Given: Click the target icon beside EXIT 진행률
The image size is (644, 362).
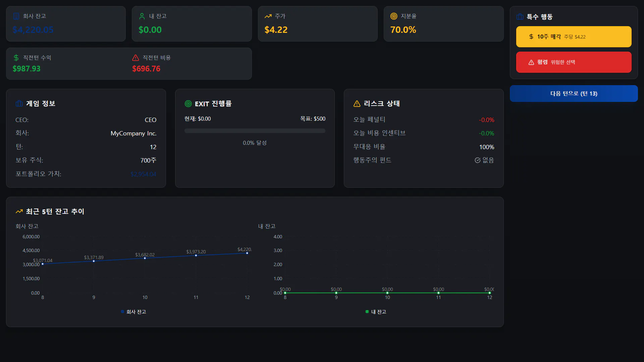Looking at the screenshot, I should coord(188,104).
